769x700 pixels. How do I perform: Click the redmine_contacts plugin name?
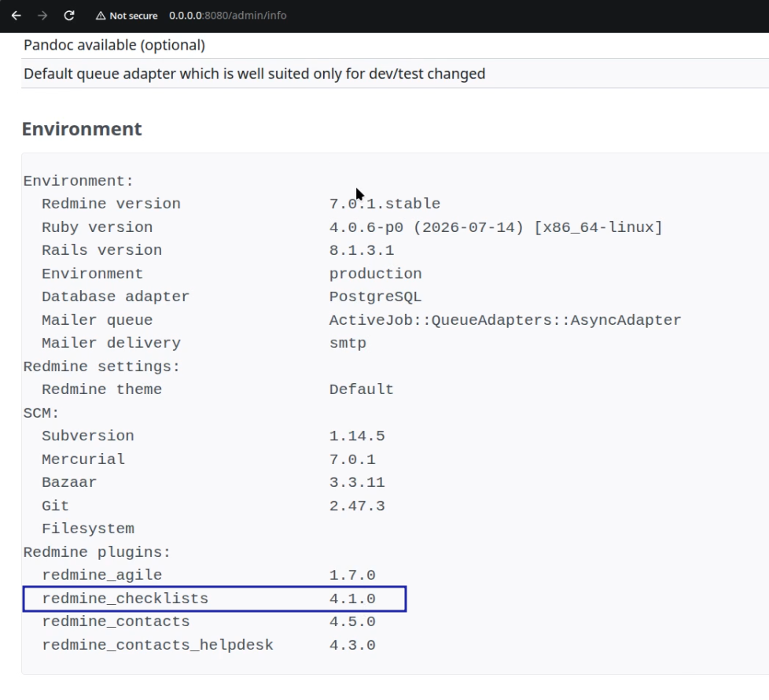(x=116, y=621)
